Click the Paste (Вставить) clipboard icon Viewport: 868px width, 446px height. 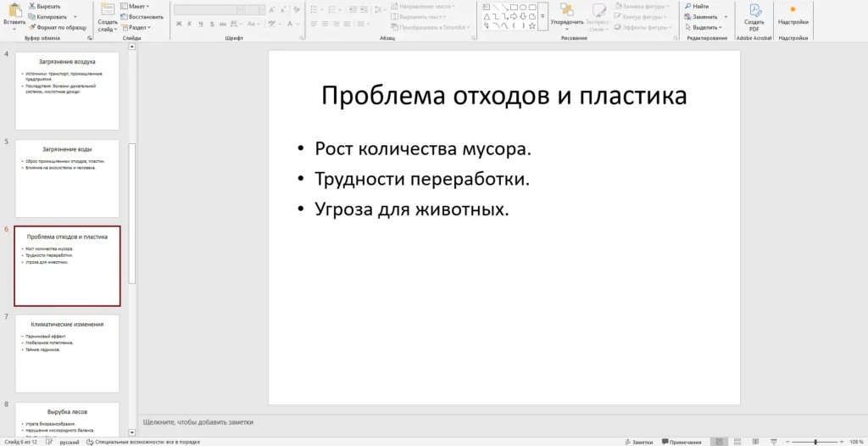click(x=15, y=9)
